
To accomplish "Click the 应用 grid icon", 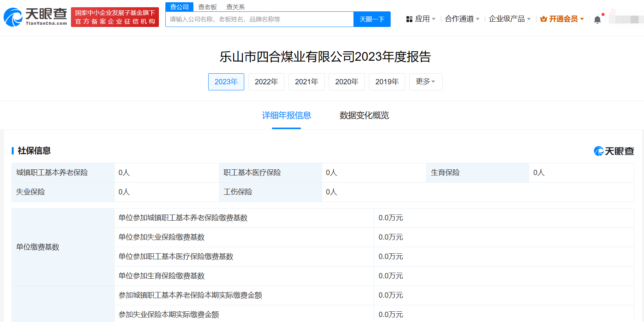I will pos(409,19).
